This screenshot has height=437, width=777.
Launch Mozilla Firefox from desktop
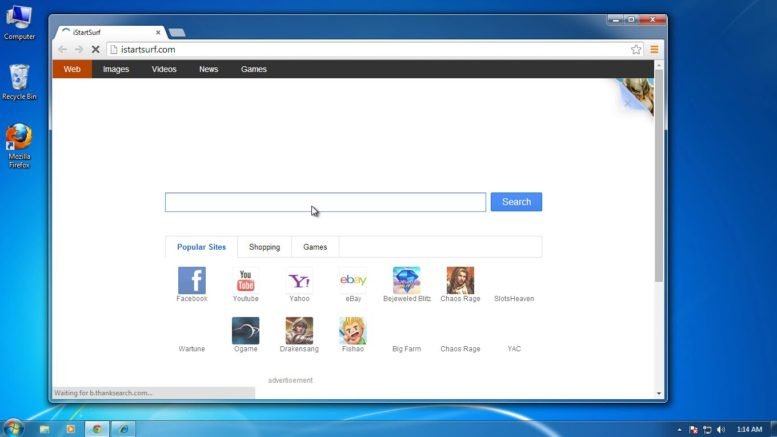pos(19,146)
